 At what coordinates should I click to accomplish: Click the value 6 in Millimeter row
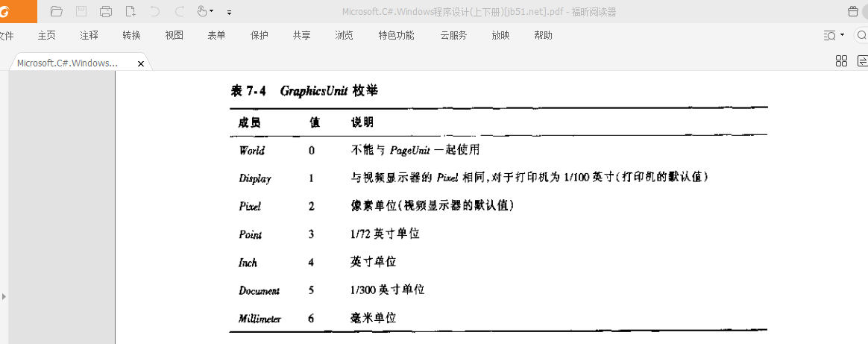[311, 319]
